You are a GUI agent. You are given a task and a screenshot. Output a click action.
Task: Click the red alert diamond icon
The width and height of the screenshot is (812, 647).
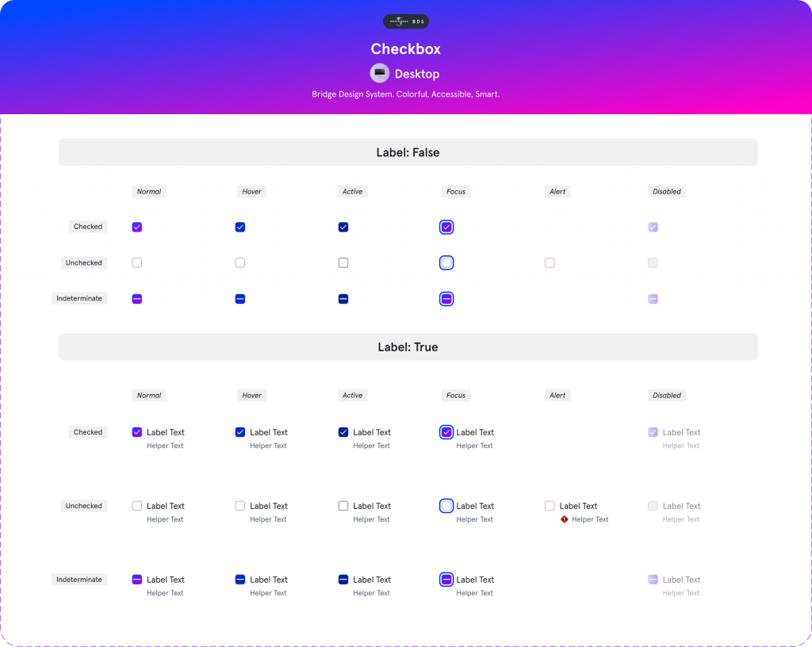pyautogui.click(x=565, y=519)
